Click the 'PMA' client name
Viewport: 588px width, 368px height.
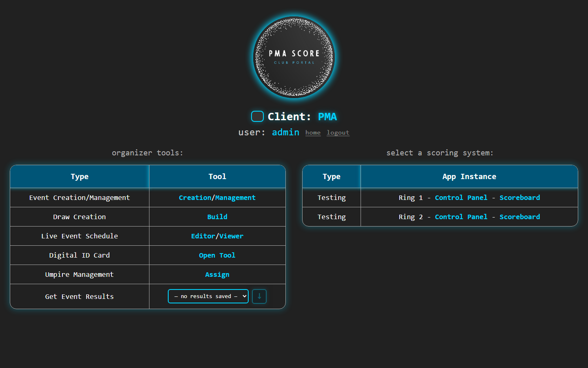[x=327, y=117]
